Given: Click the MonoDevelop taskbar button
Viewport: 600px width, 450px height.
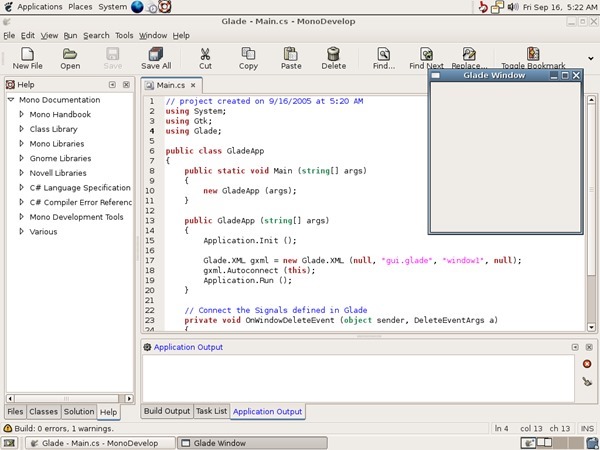Looking at the screenshot, I should [x=100, y=443].
